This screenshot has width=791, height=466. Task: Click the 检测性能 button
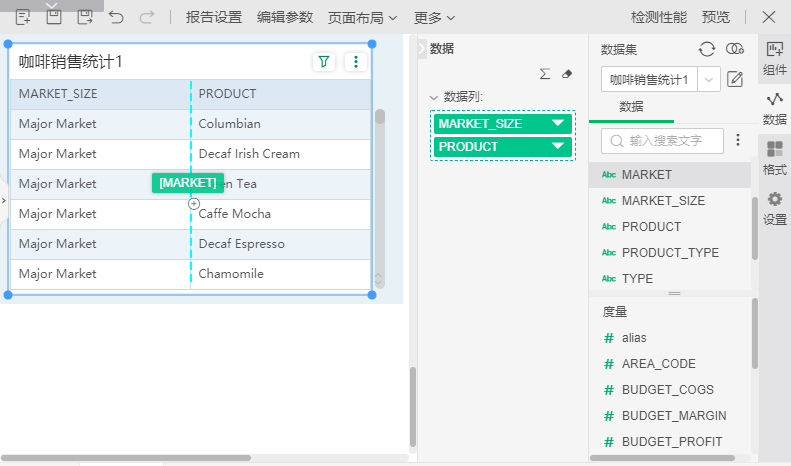pos(659,17)
